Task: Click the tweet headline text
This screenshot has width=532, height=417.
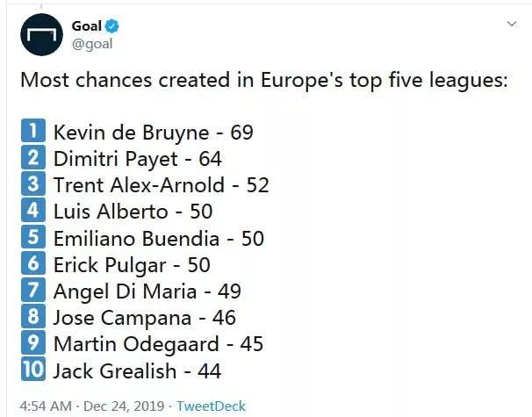Action: pos(264,81)
